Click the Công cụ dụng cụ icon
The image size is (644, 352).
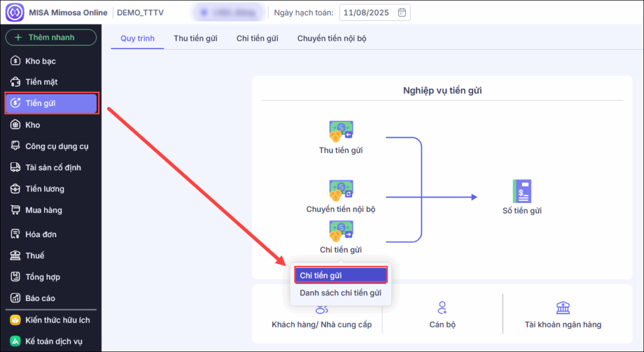click(x=15, y=146)
